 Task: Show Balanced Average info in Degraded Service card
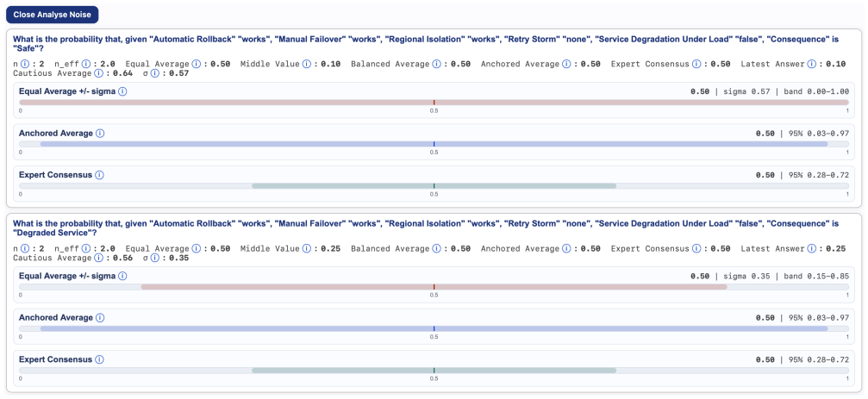click(x=436, y=249)
